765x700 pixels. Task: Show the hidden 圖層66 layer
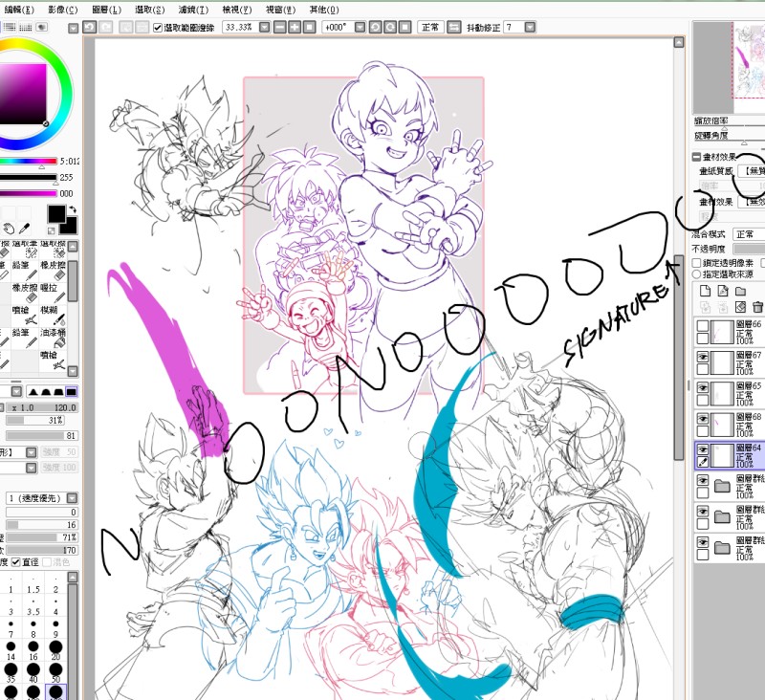(x=703, y=326)
